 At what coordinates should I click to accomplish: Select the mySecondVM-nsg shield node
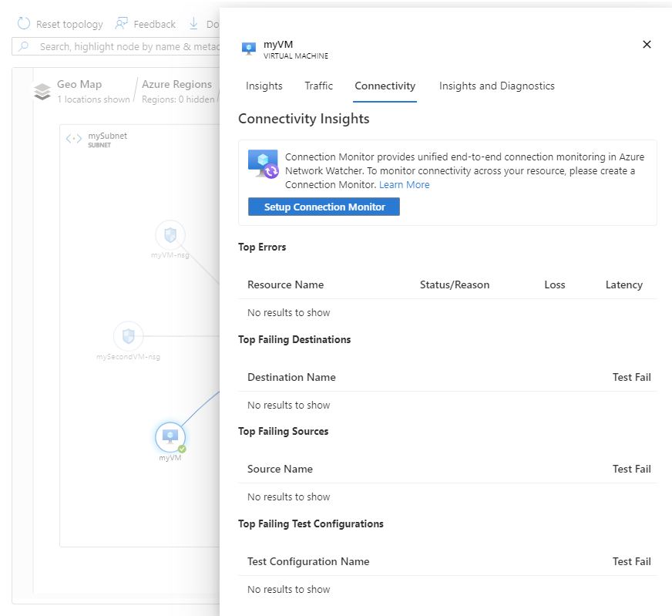(x=128, y=336)
